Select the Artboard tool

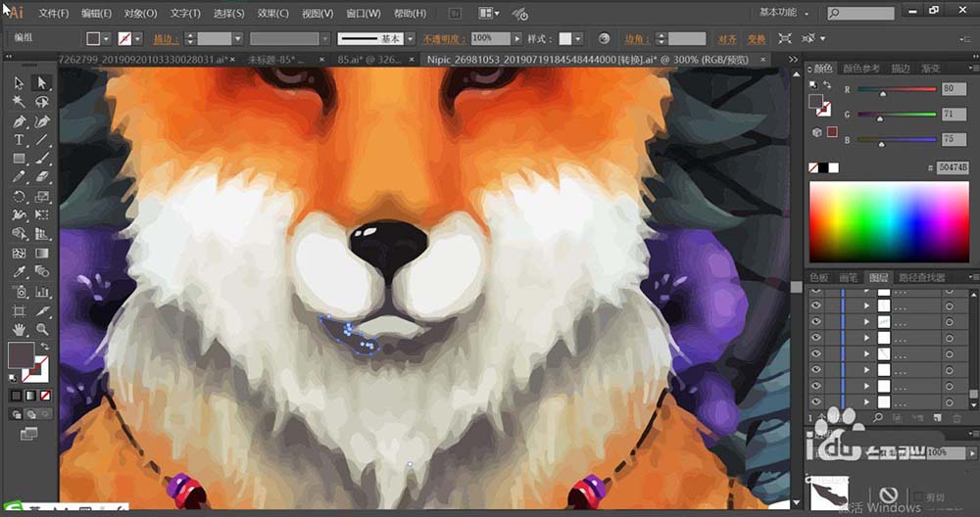click(x=20, y=310)
